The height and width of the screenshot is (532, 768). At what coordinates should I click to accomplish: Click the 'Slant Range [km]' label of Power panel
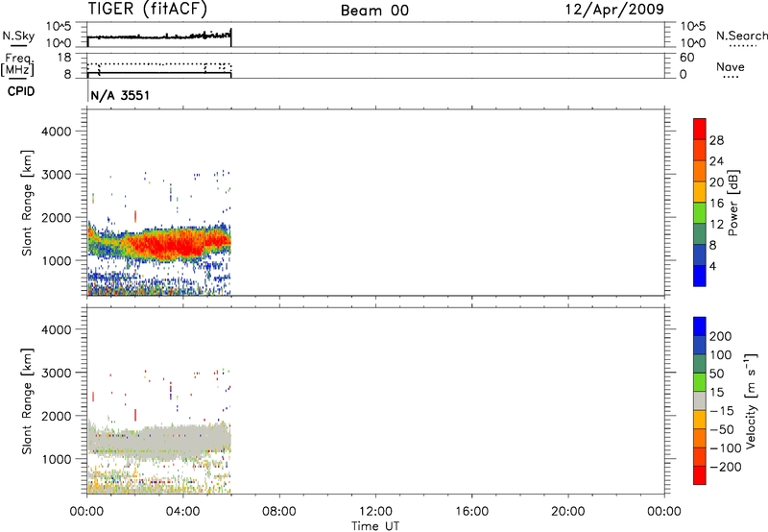coord(27,203)
